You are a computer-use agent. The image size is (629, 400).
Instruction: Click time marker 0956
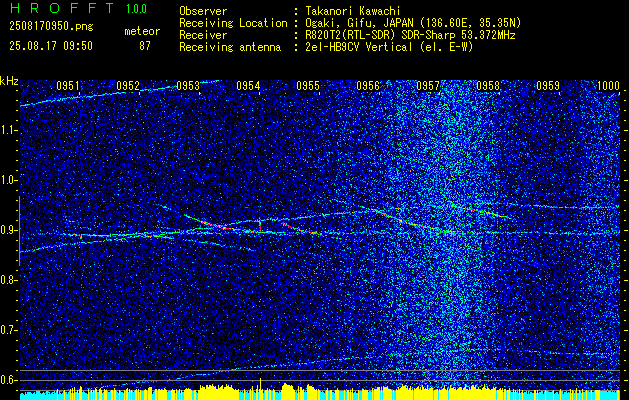368,86
